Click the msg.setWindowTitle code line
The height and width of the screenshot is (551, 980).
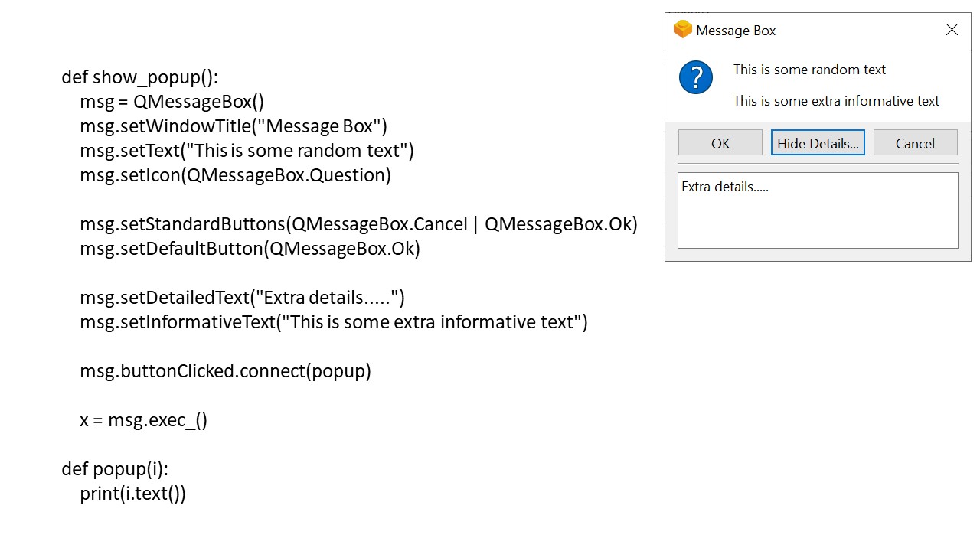click(234, 126)
